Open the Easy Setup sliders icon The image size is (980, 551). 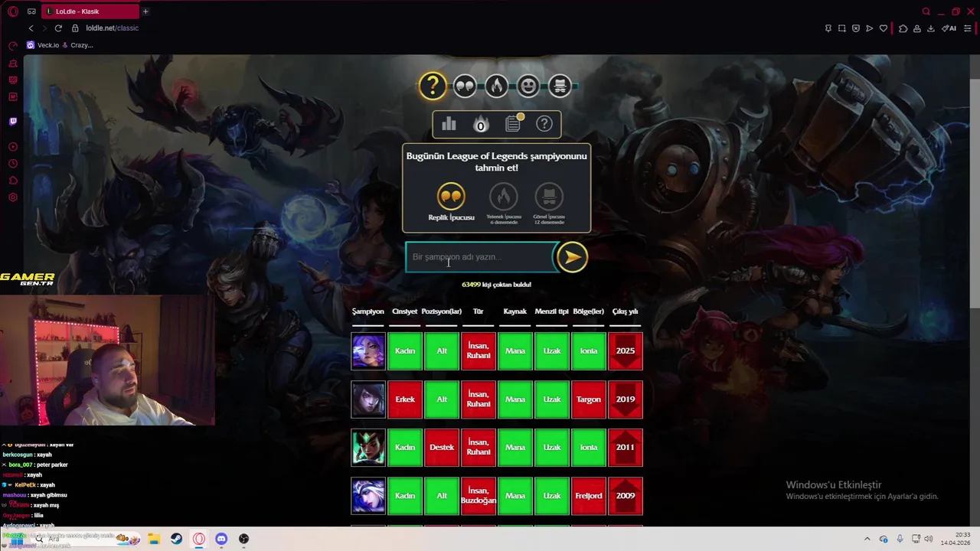968,28
